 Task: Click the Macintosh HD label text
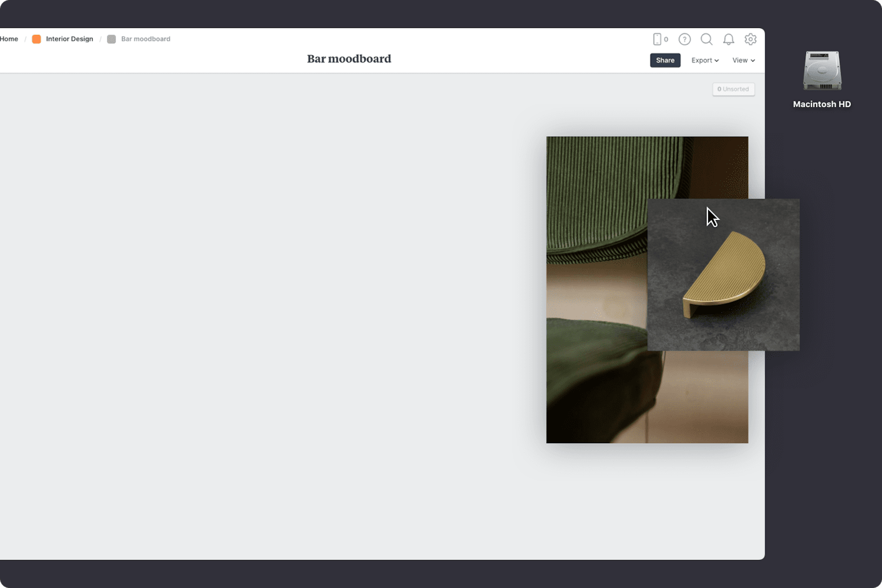[822, 104]
